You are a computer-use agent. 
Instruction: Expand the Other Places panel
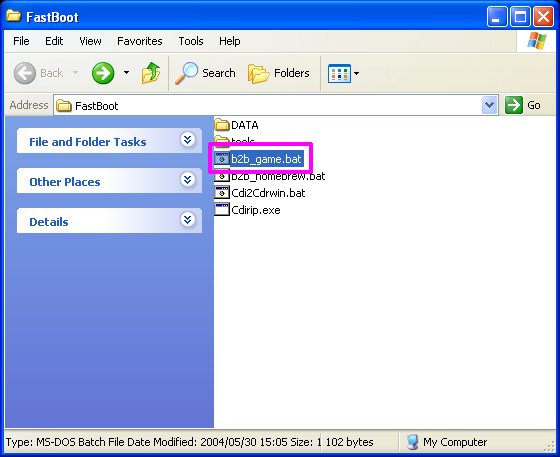[x=188, y=180]
